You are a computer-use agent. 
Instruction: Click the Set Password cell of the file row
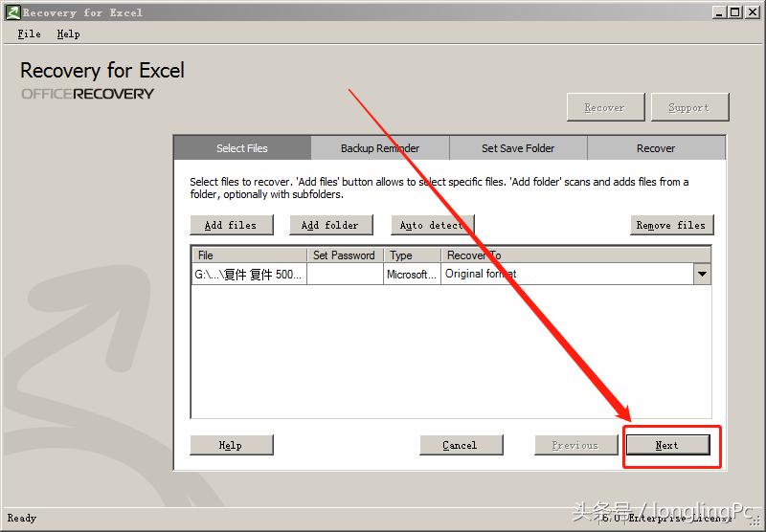tap(345, 275)
